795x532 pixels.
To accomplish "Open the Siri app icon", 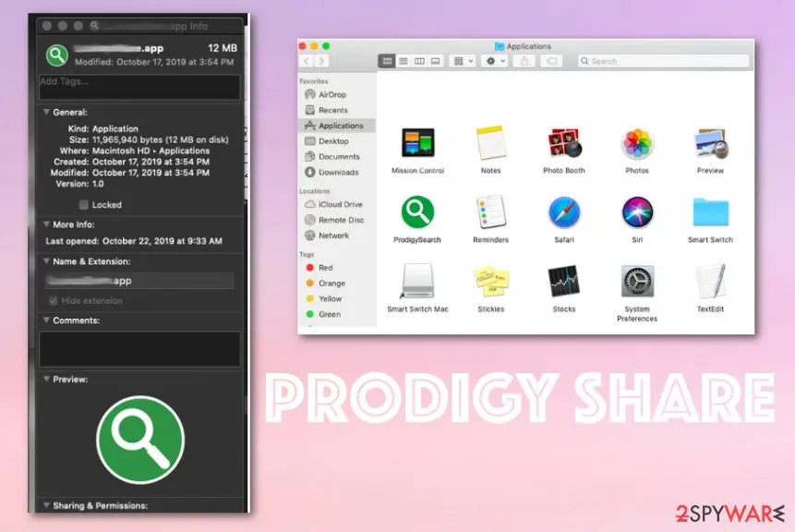I will pos(637,212).
